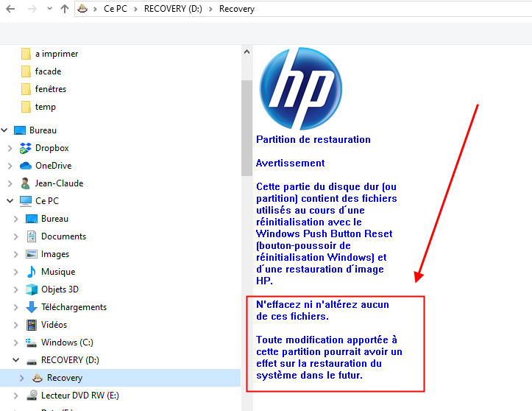Click the OneDrive cloud icon

coord(26,166)
